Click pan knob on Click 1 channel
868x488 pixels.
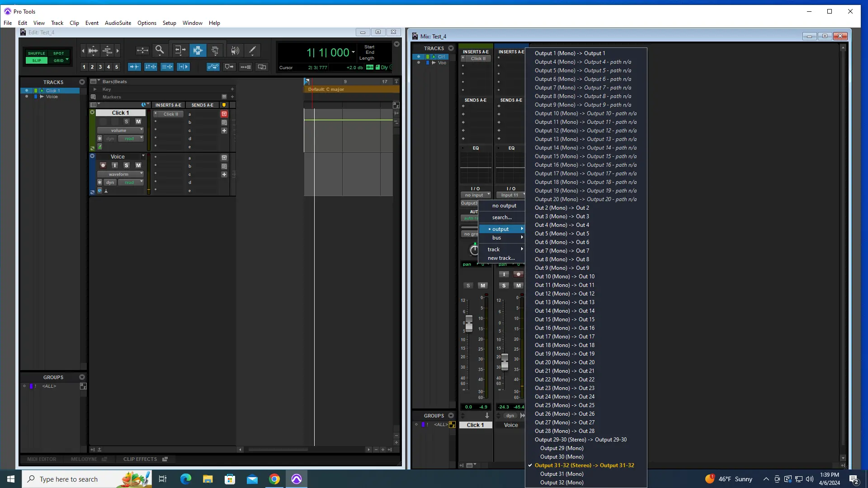tap(474, 249)
